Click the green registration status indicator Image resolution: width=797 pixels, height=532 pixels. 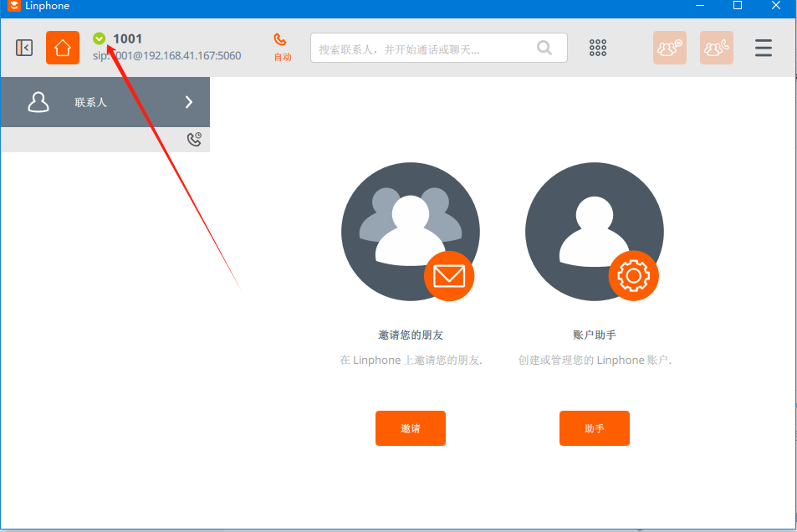point(100,38)
